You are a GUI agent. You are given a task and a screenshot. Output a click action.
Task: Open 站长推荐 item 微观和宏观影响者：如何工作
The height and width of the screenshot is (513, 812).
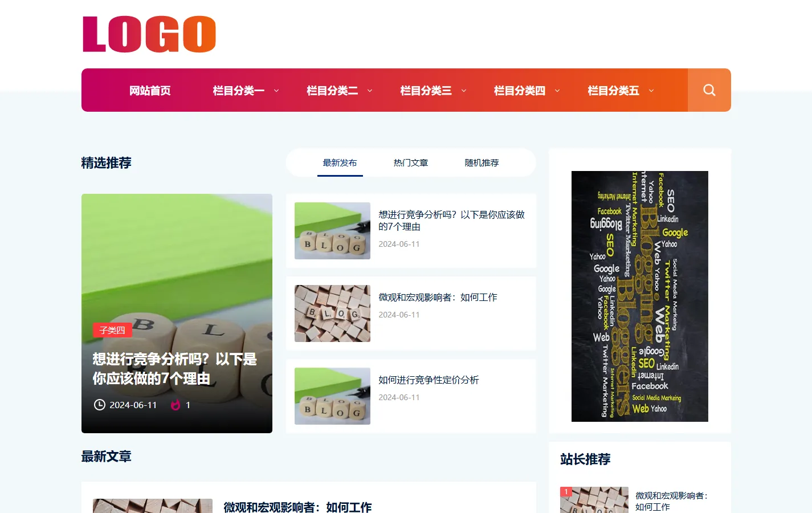point(671,501)
